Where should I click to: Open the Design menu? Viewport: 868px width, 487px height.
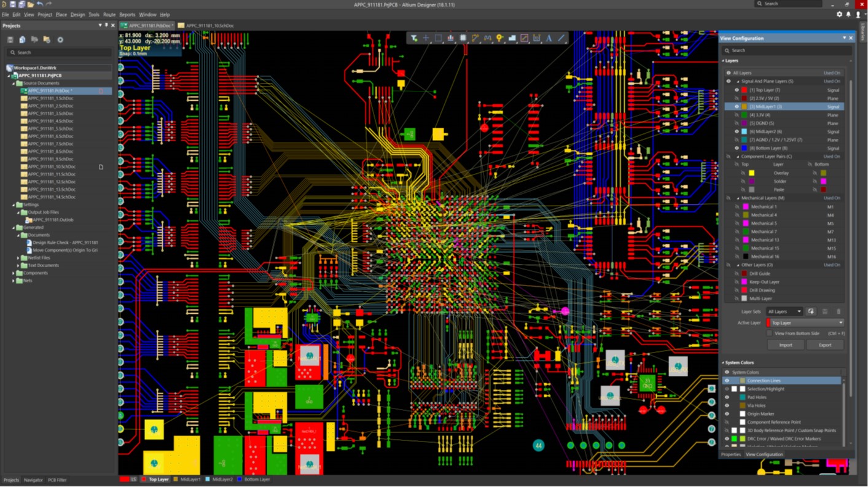78,15
